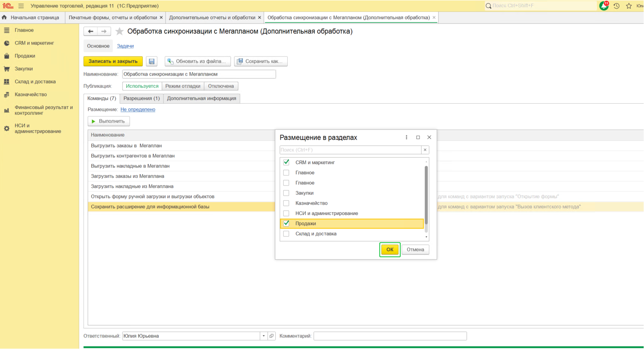Viewport: 644px width, 349px height.
Task: Check Казначейство checkbox
Action: pos(286,203)
